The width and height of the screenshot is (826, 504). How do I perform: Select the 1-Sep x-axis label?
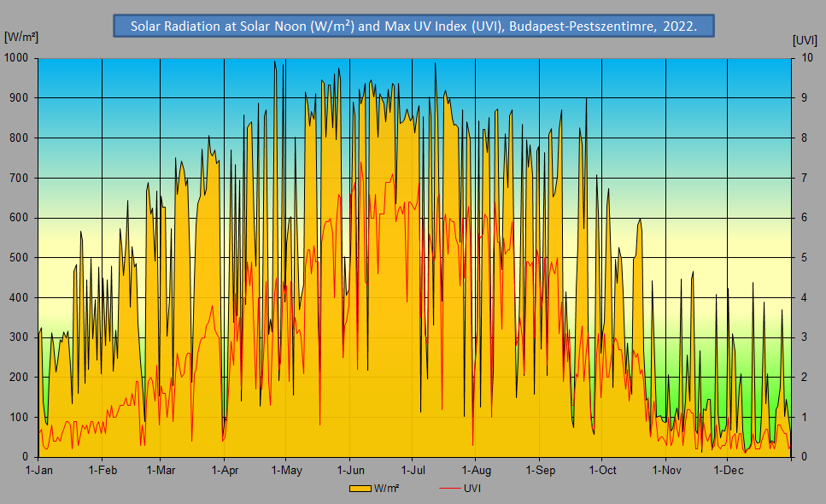coord(540,470)
